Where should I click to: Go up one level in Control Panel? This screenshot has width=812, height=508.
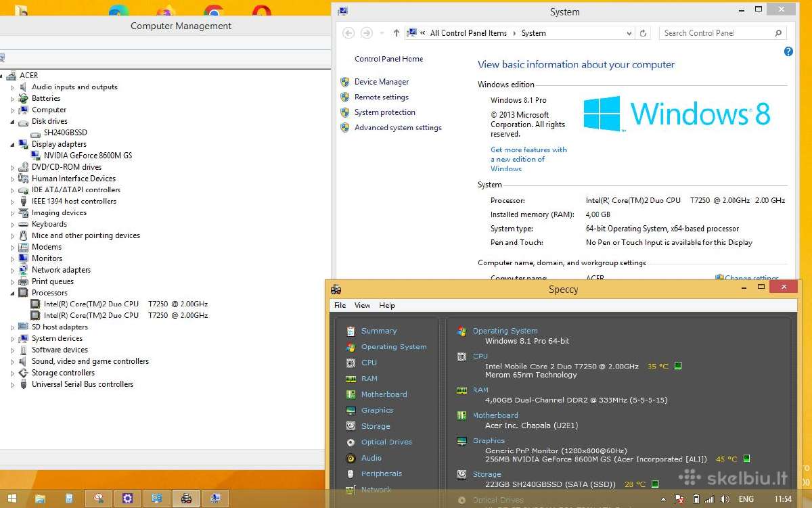397,32
